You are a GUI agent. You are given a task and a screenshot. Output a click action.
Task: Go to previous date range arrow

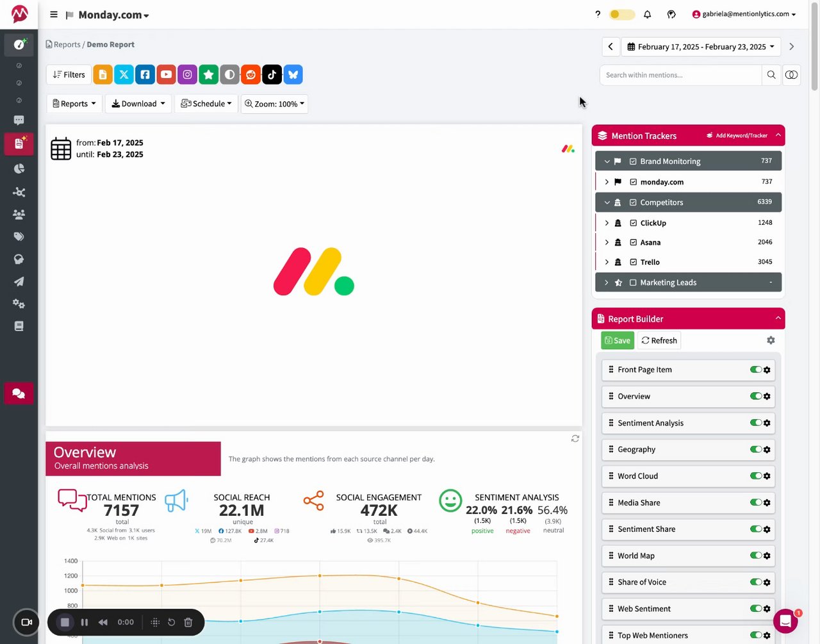tap(611, 47)
